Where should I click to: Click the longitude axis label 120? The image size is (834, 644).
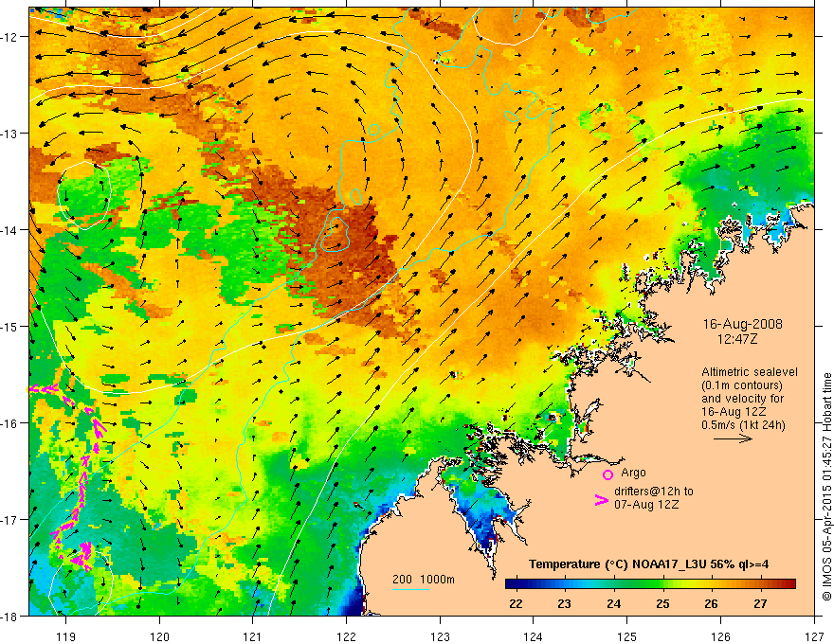point(159,636)
